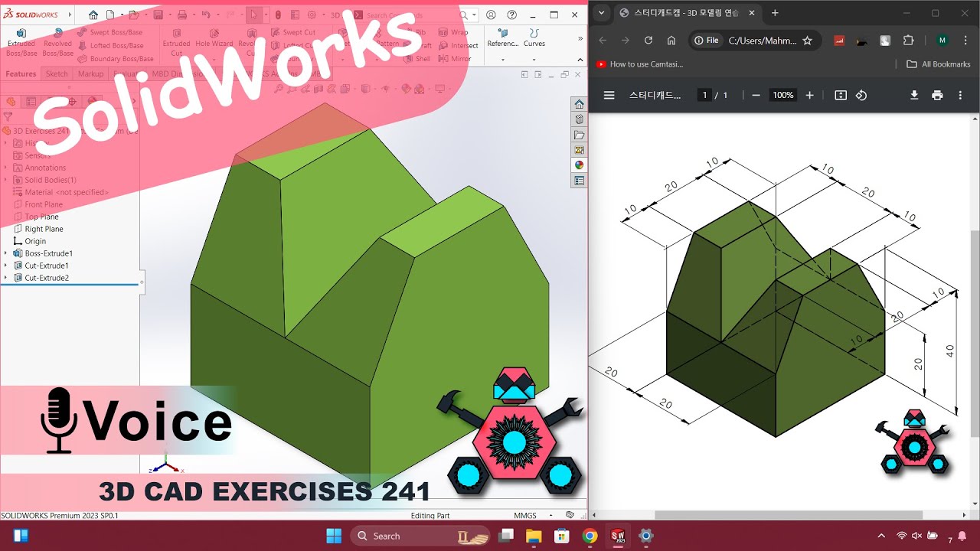Click the MMGS unit system status
This screenshot has width=980, height=551.
click(x=525, y=516)
